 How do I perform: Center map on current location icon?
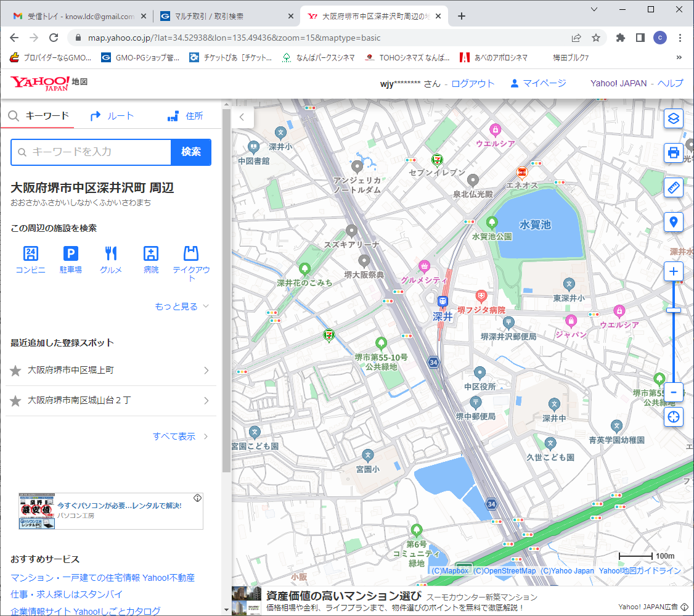(674, 417)
